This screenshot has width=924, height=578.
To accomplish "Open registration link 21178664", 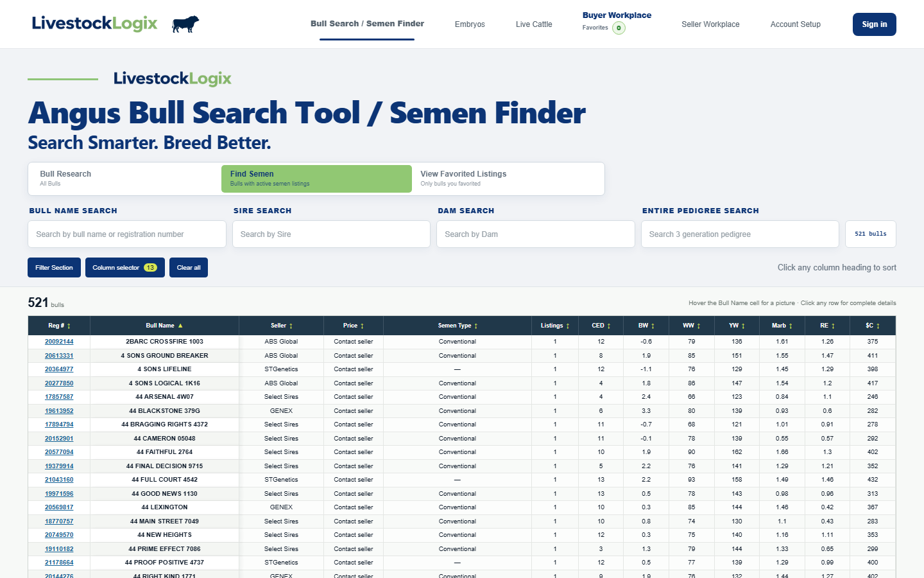I will point(59,563).
